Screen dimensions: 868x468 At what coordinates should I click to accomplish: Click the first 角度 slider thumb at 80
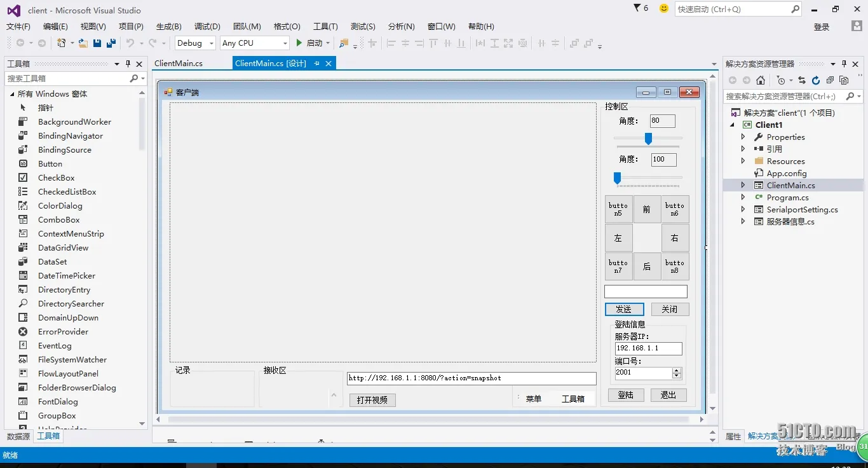(x=648, y=138)
